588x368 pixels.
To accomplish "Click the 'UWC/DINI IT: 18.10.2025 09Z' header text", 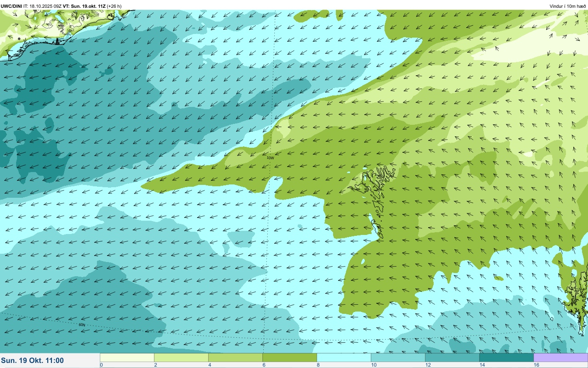I will pyautogui.click(x=31, y=6).
